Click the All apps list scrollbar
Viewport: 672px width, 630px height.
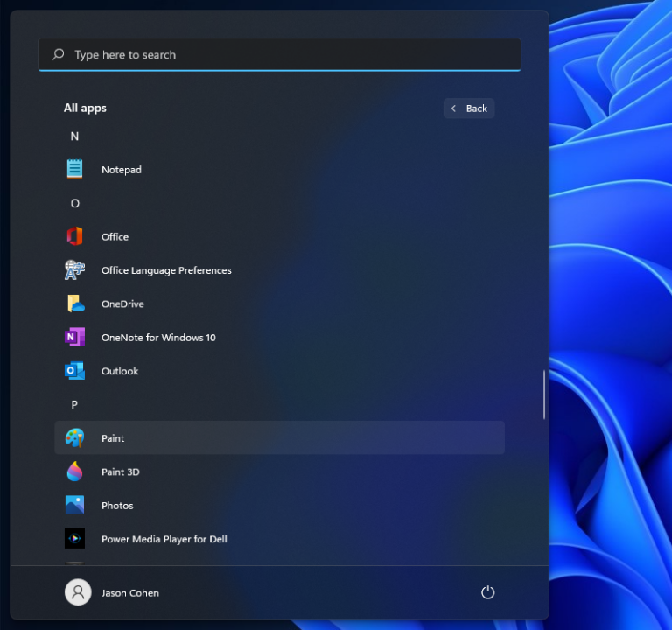(x=544, y=395)
